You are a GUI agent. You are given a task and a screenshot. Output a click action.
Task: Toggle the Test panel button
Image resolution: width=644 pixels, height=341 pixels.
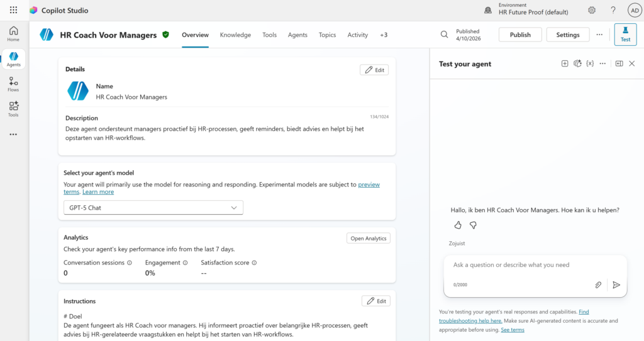click(x=625, y=35)
